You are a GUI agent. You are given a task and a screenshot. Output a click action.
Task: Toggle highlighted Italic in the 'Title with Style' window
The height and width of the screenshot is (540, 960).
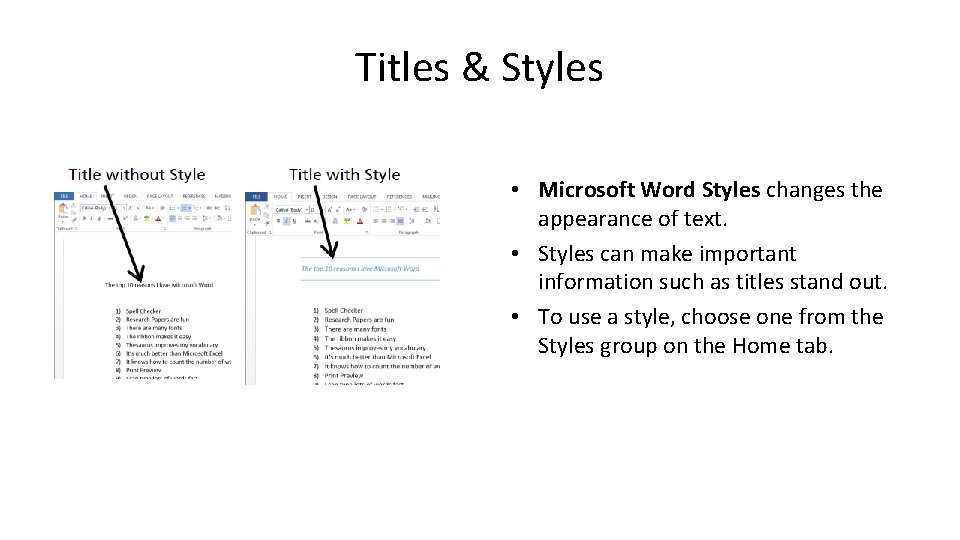(287, 221)
